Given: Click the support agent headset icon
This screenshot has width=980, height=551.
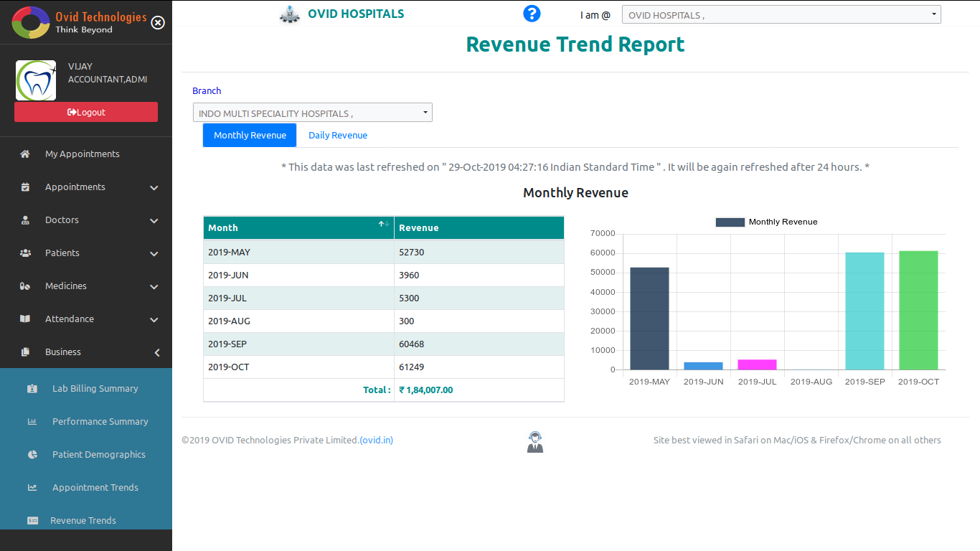Looking at the screenshot, I should pos(535,442).
